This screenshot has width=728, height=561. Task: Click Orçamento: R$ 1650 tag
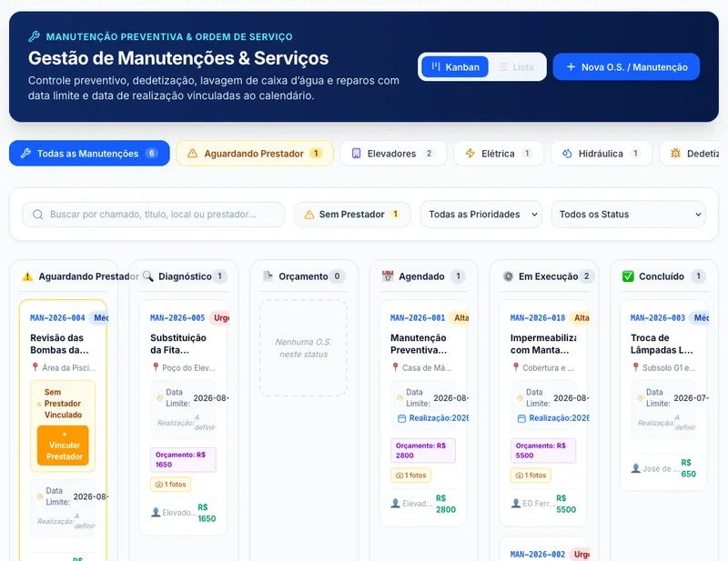click(x=183, y=459)
